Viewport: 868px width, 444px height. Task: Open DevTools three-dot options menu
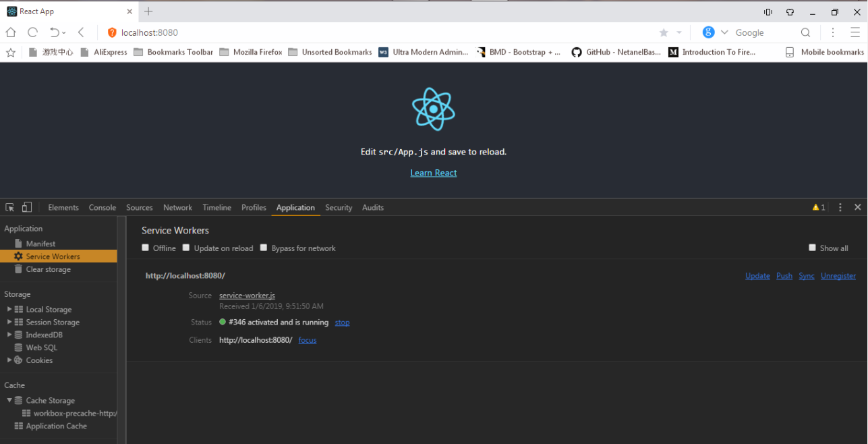click(x=840, y=207)
